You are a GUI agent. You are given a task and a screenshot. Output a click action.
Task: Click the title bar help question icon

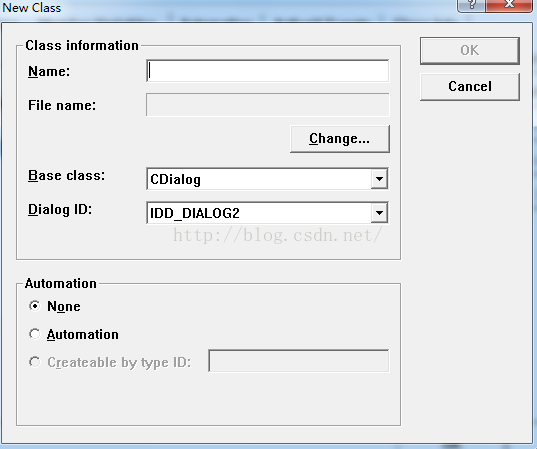[471, 5]
